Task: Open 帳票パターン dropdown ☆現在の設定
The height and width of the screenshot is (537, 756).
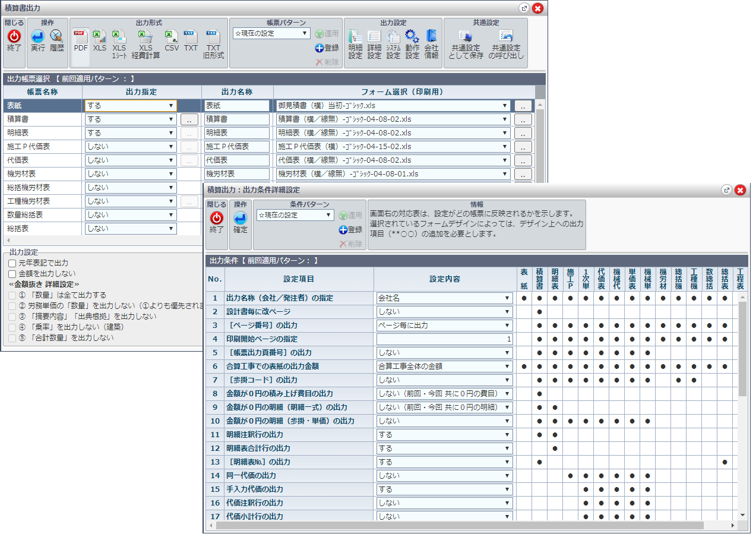Action: (x=271, y=33)
